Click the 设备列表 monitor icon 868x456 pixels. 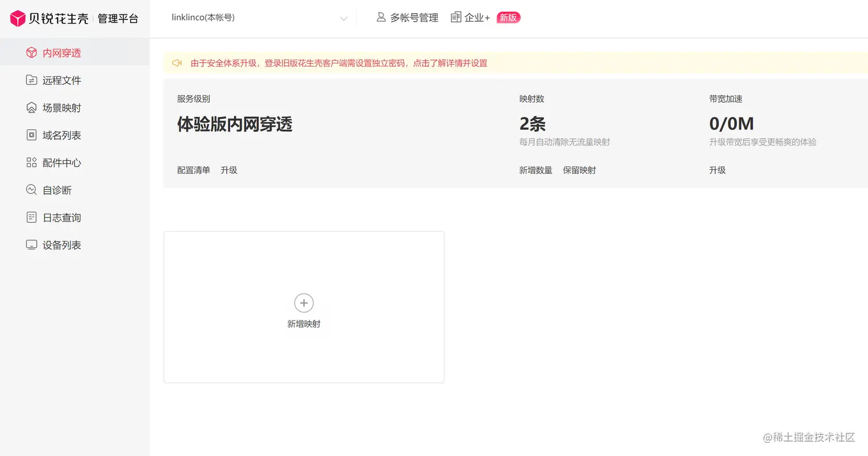pyautogui.click(x=32, y=245)
